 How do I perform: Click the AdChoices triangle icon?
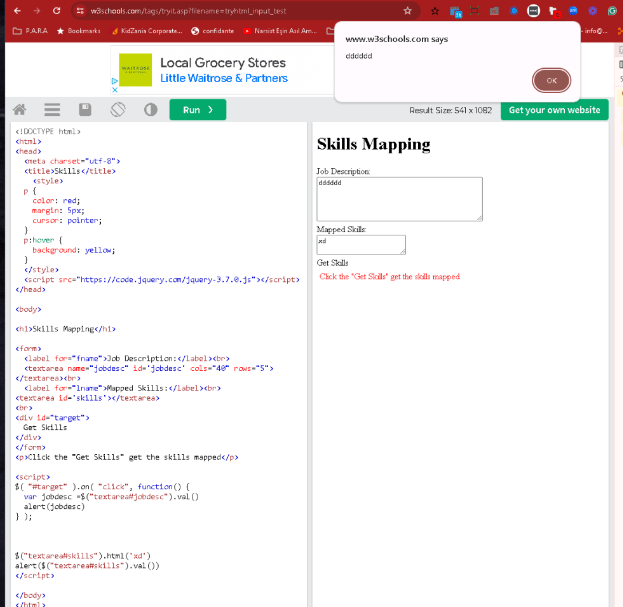[114, 81]
